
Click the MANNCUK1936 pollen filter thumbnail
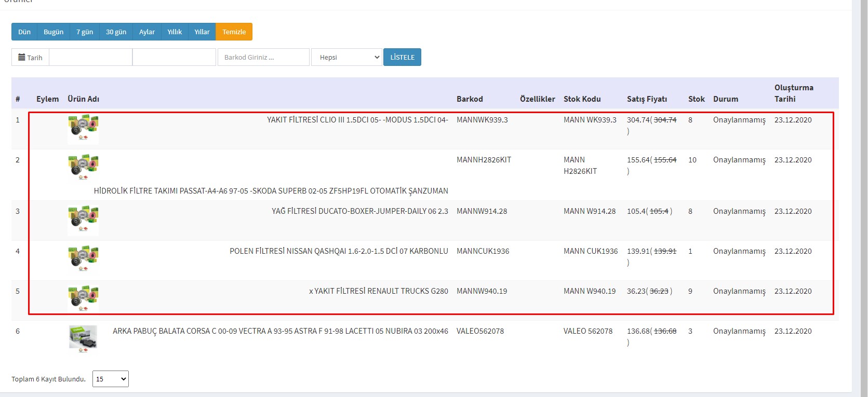tap(83, 260)
